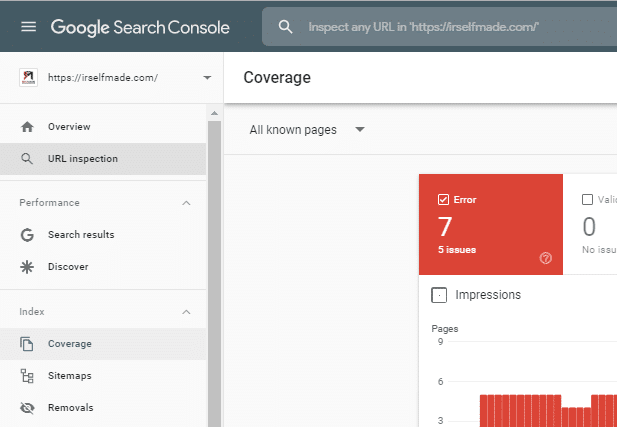The height and width of the screenshot is (427, 617).
Task: Click the Impressions label
Action: [488, 295]
